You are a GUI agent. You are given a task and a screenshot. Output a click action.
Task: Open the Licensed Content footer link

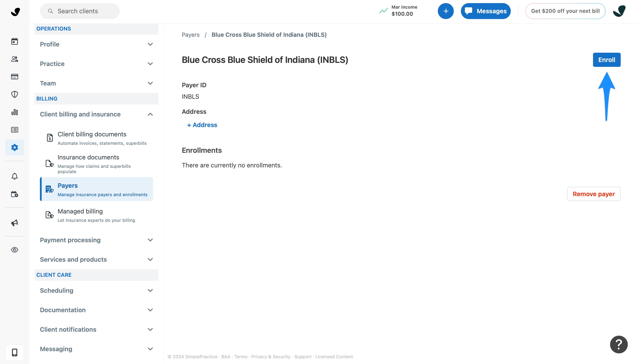coord(334,357)
